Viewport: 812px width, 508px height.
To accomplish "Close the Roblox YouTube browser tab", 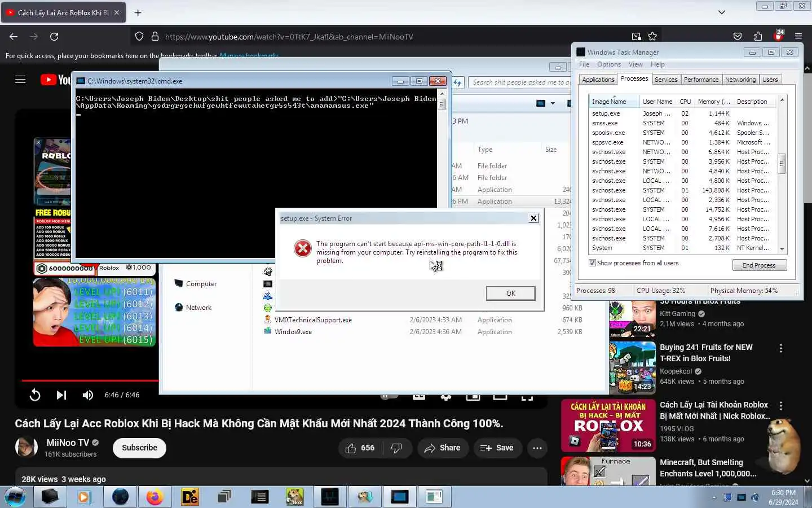I will pos(117,12).
